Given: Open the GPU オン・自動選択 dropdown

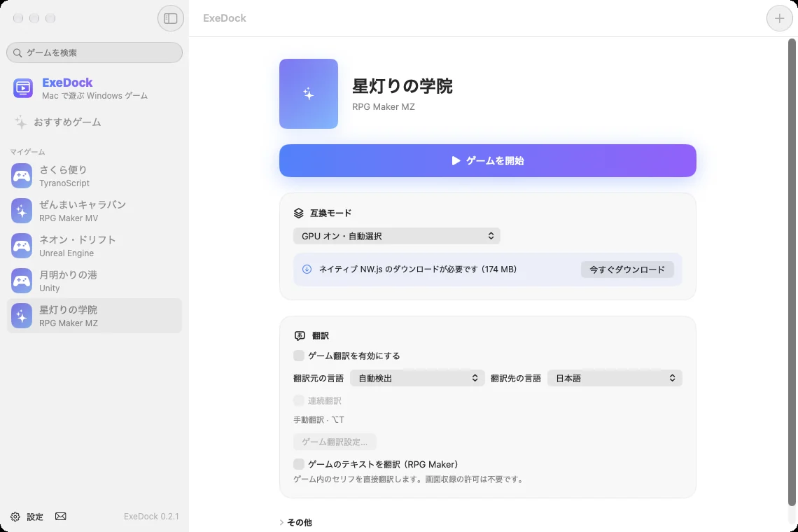Looking at the screenshot, I should pyautogui.click(x=396, y=236).
